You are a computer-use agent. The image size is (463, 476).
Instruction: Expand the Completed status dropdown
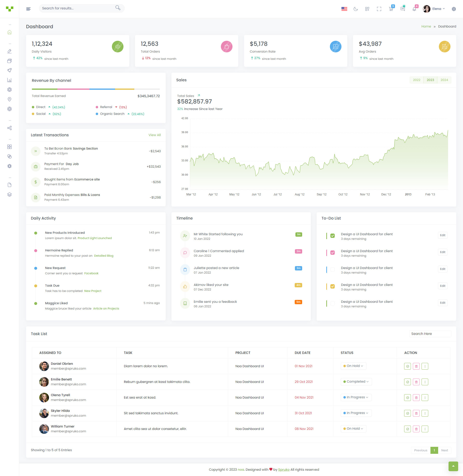[x=356, y=382]
